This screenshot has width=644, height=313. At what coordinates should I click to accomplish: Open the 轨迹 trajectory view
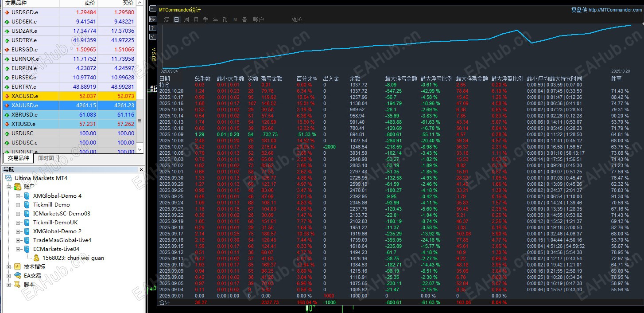click(x=297, y=20)
